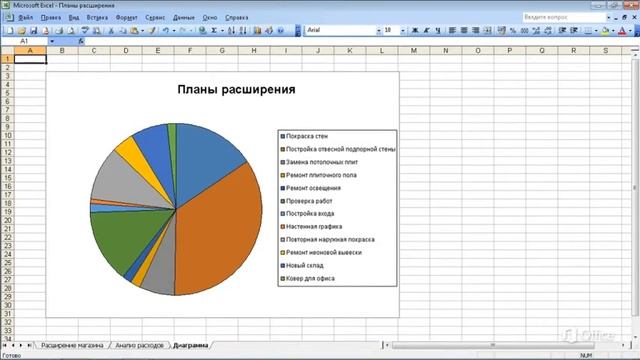Open the font name Arial dropdown
The image size is (640, 360).
378,30
